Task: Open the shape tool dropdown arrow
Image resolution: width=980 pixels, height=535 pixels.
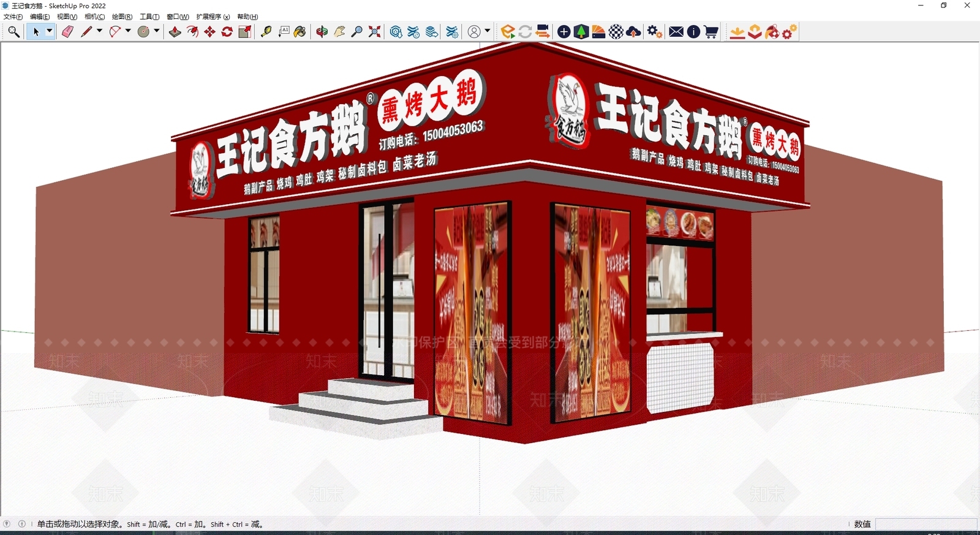Action: click(x=157, y=31)
